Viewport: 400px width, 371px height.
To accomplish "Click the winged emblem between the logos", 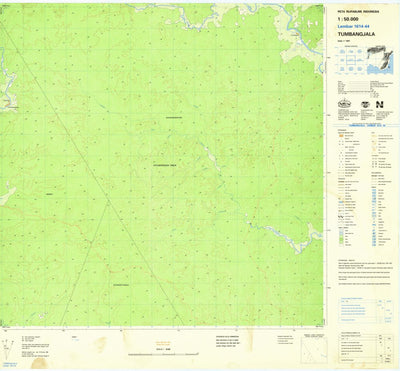I will click(365, 104).
